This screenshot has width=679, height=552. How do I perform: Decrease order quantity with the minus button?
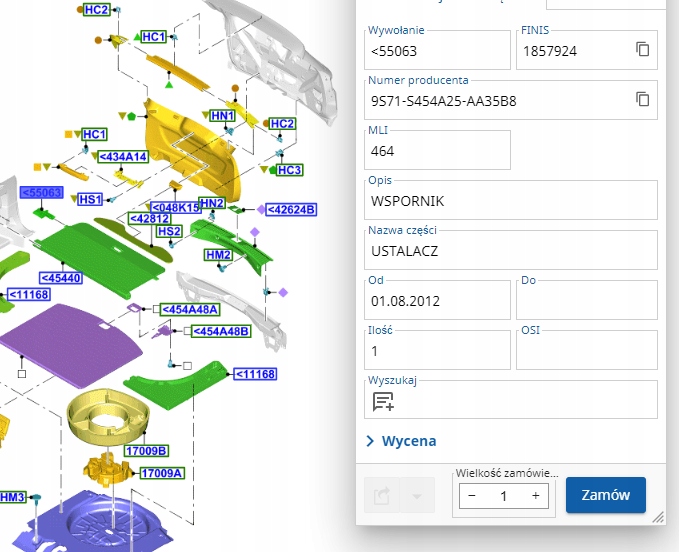pyautogui.click(x=472, y=496)
